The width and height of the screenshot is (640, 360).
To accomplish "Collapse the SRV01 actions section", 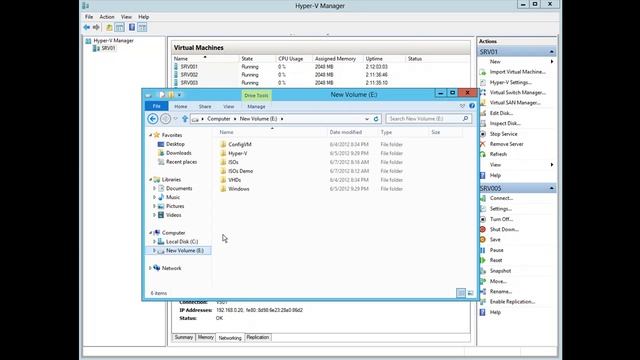I will point(551,52).
